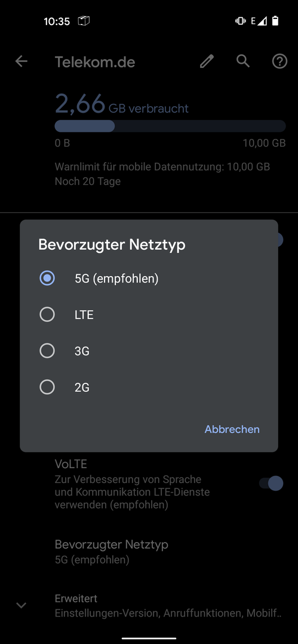This screenshot has width=298, height=644.
Task: Tap the VoLTE setting label
Action: click(x=71, y=464)
